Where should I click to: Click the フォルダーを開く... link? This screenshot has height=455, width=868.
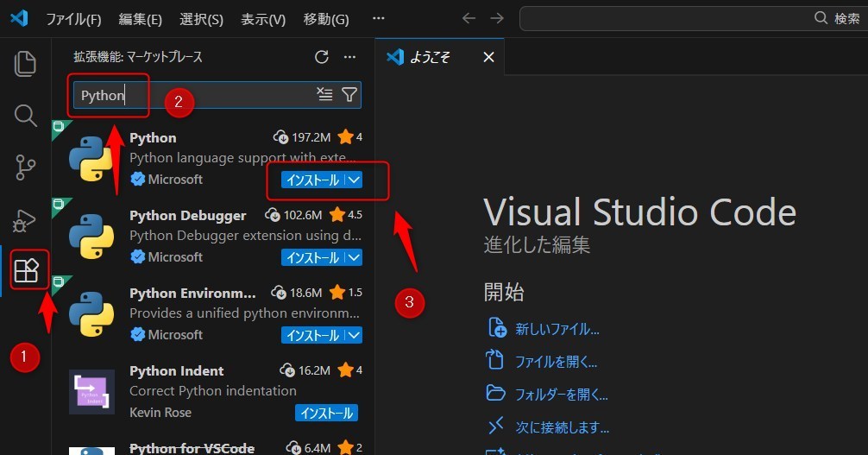(x=562, y=395)
